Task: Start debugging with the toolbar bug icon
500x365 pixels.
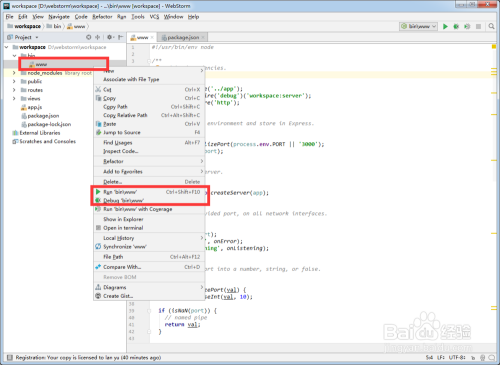Action: [456, 26]
